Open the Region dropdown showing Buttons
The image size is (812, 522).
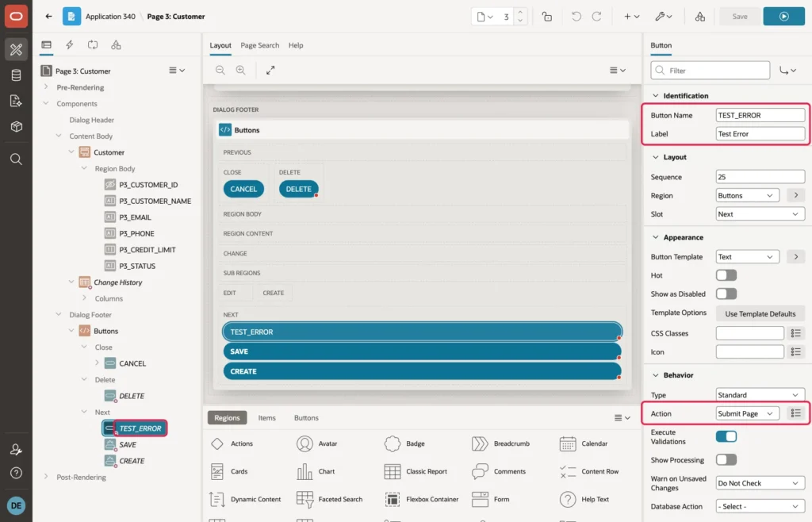(x=747, y=196)
